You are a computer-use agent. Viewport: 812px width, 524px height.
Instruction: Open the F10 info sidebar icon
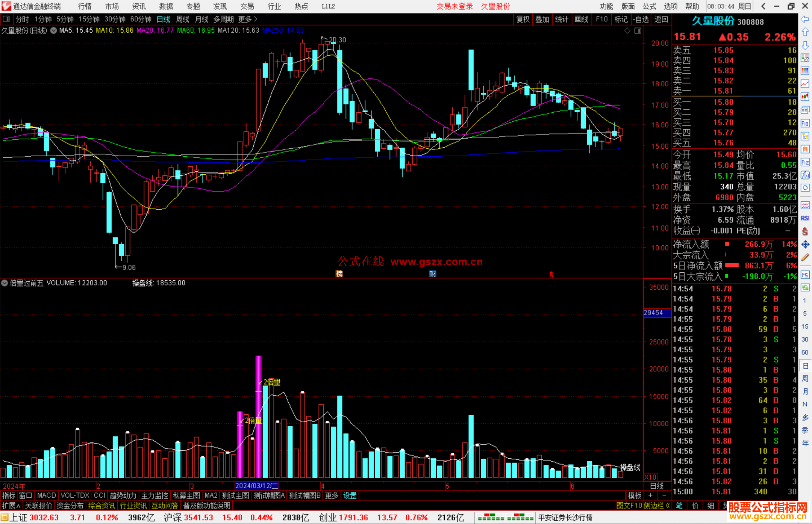[805, 123]
